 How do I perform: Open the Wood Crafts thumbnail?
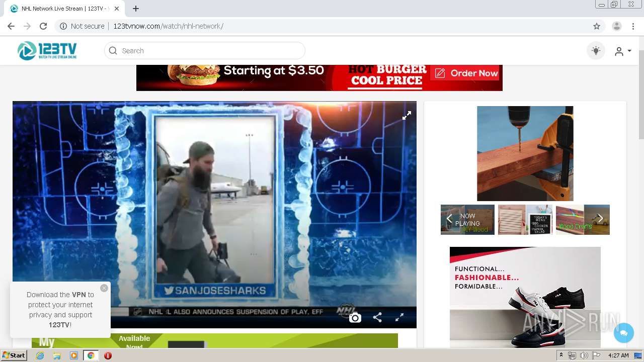pyautogui.click(x=583, y=220)
